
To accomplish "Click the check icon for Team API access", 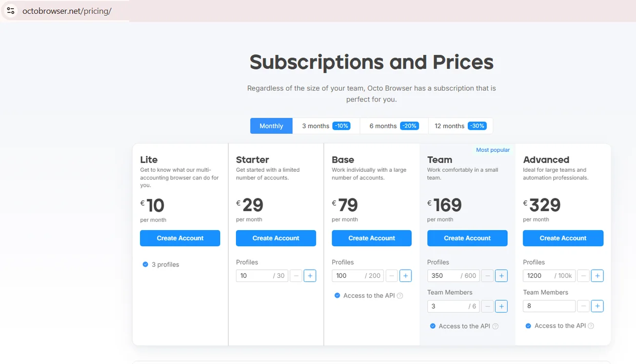I will [432, 326].
